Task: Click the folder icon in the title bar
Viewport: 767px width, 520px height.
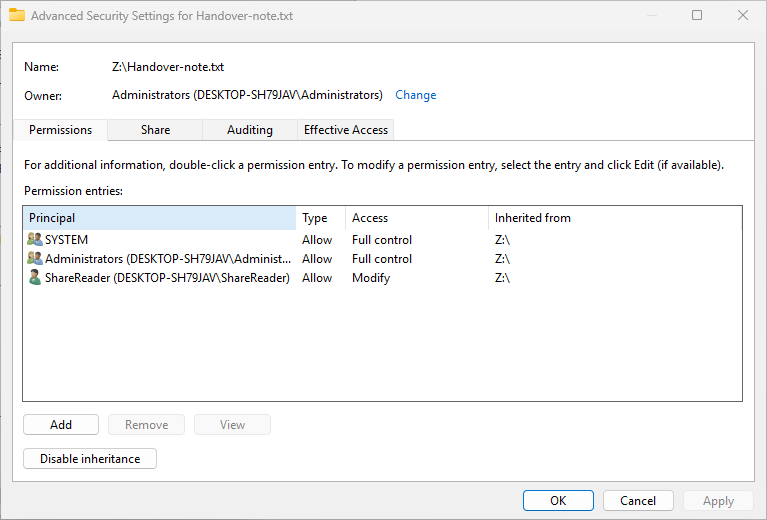Action: (x=17, y=15)
